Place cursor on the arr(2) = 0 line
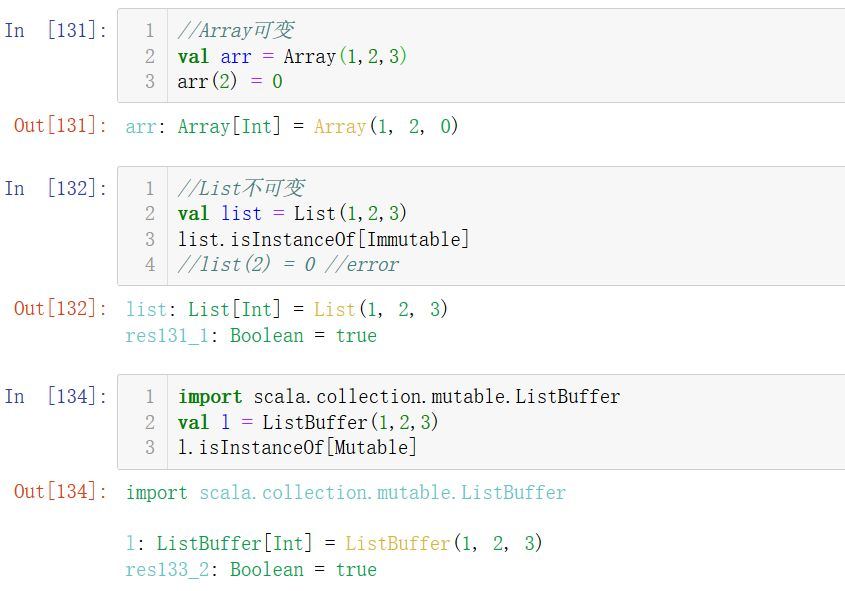The width and height of the screenshot is (845, 591). point(229,82)
